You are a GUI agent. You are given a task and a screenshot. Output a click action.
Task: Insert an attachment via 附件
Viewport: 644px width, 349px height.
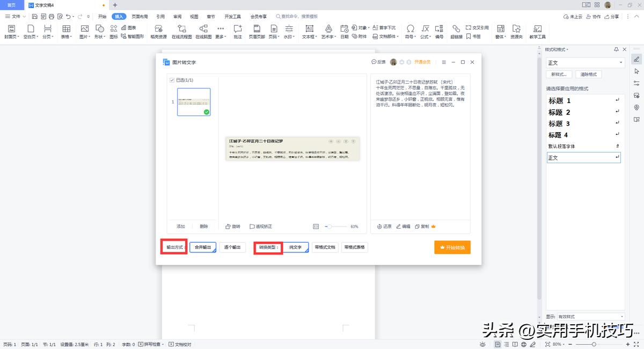(360, 37)
